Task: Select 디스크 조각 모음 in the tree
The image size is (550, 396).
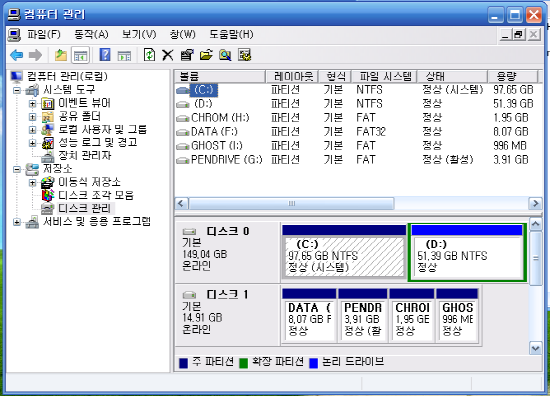Action: coord(96,195)
